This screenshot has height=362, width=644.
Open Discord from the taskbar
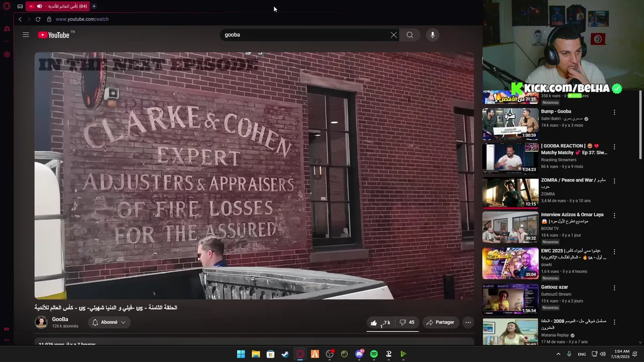(359, 354)
